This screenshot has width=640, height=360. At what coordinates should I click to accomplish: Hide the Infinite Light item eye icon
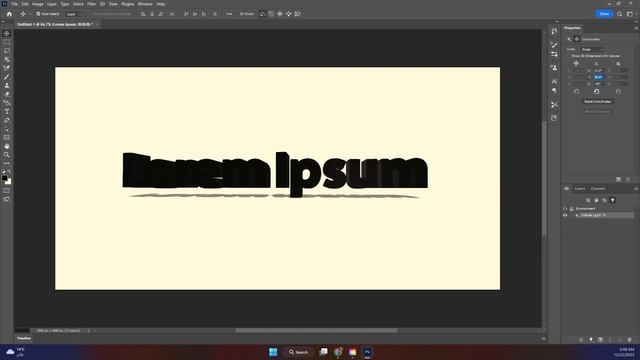coord(565,215)
